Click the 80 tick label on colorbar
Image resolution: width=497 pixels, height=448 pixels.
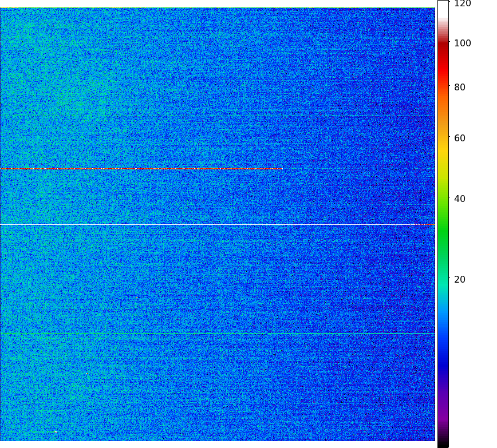pyautogui.click(x=459, y=88)
